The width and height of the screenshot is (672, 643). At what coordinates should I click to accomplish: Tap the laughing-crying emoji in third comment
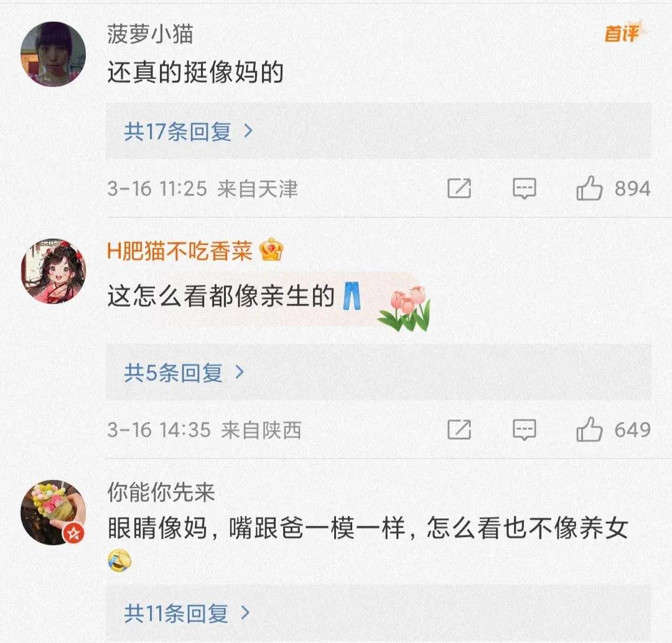(119, 560)
